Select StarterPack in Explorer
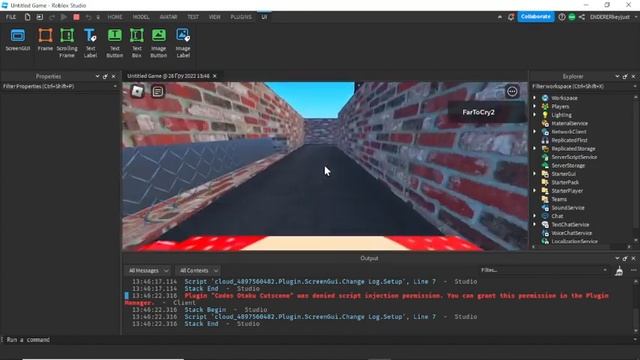Image resolution: width=640 pixels, height=360 pixels. click(565, 182)
